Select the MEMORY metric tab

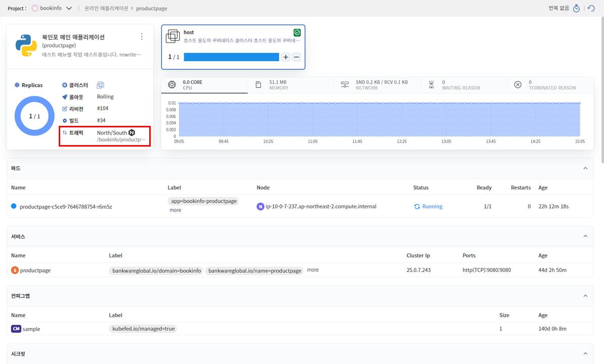point(291,85)
